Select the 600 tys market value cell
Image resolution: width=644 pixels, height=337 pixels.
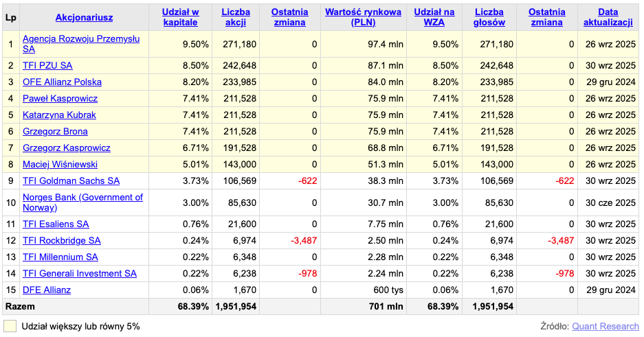[x=364, y=290]
